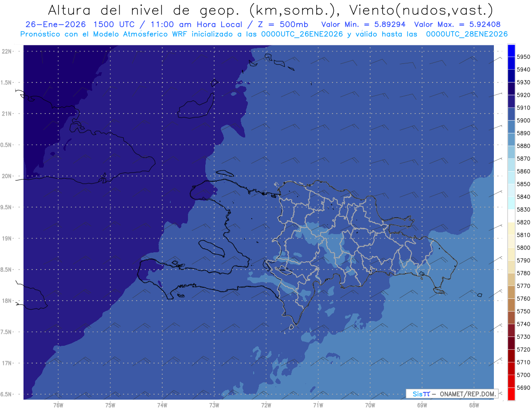
Task: Click the '72W' longitude label
Action: pos(266,405)
